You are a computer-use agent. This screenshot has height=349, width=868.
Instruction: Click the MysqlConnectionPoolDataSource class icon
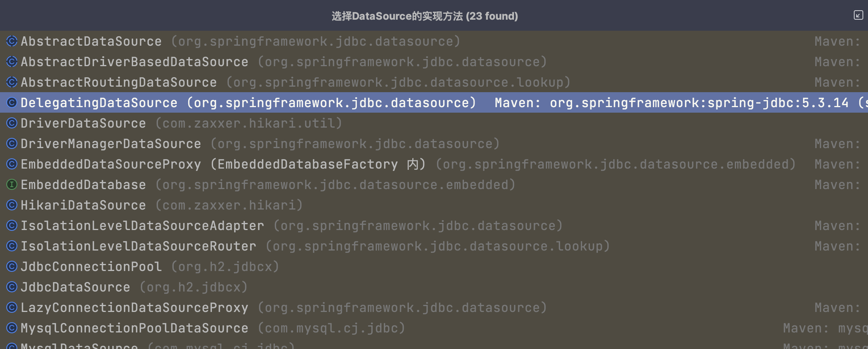(x=12, y=328)
